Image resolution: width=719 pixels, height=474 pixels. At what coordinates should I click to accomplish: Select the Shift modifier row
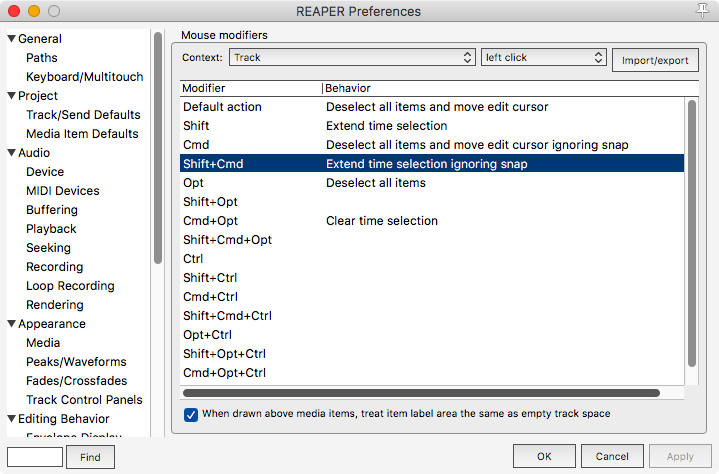pyautogui.click(x=432, y=126)
